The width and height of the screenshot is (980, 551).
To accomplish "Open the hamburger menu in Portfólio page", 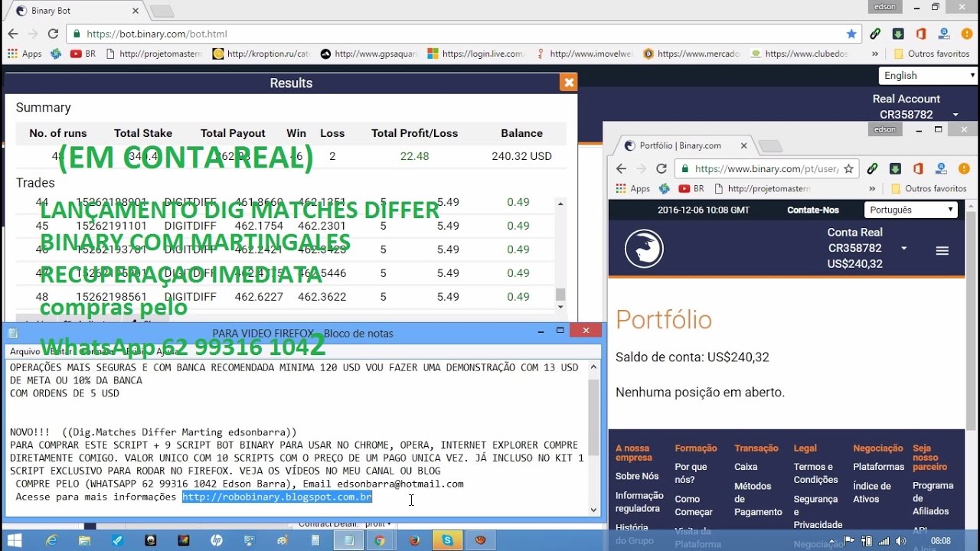I will [x=942, y=251].
